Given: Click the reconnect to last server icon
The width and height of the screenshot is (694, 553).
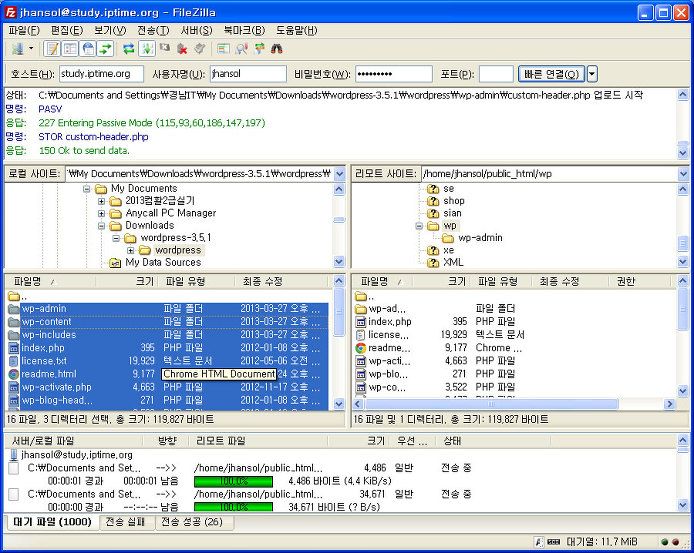Looking at the screenshot, I should click(200, 49).
